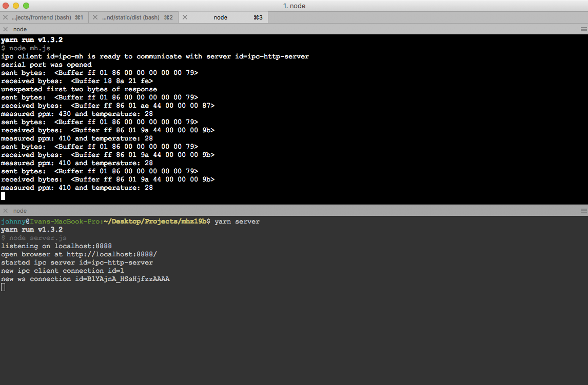Click 'listening on localhost:8888' line

[x=56, y=246]
